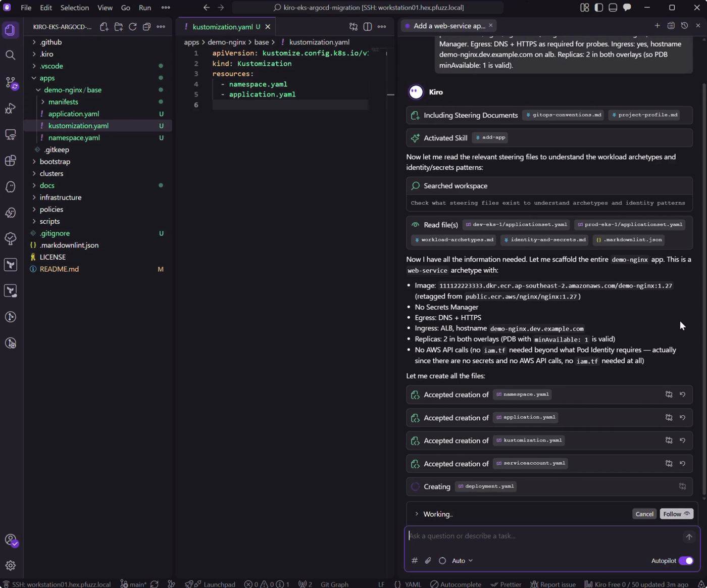Attach a file with the paperclip icon
The image size is (707, 588).
click(428, 561)
